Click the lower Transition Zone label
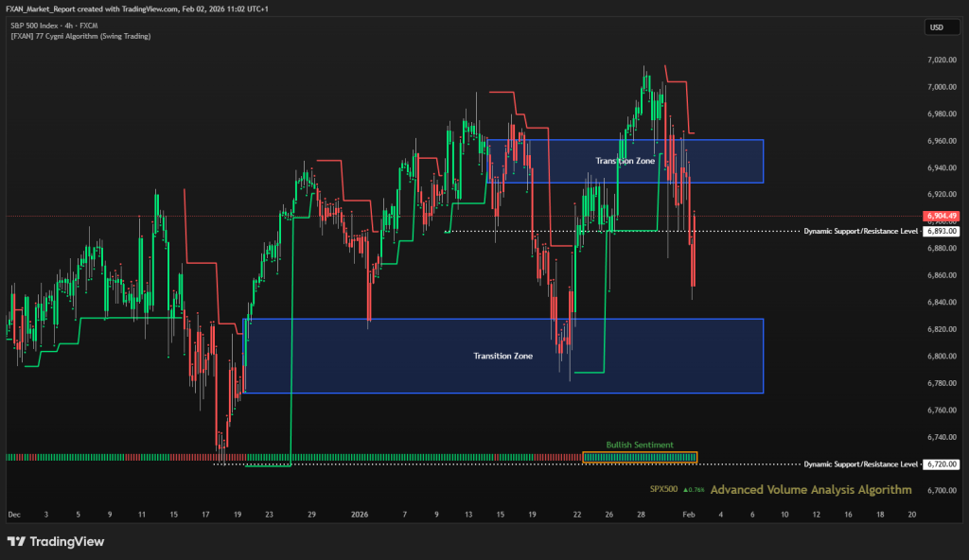969x560 pixels. [x=502, y=356]
